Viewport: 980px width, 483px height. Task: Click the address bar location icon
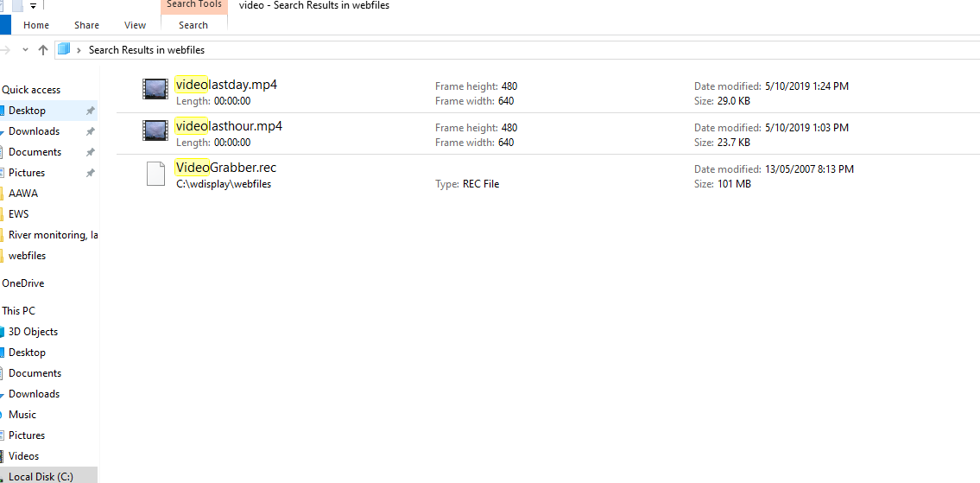click(x=64, y=49)
